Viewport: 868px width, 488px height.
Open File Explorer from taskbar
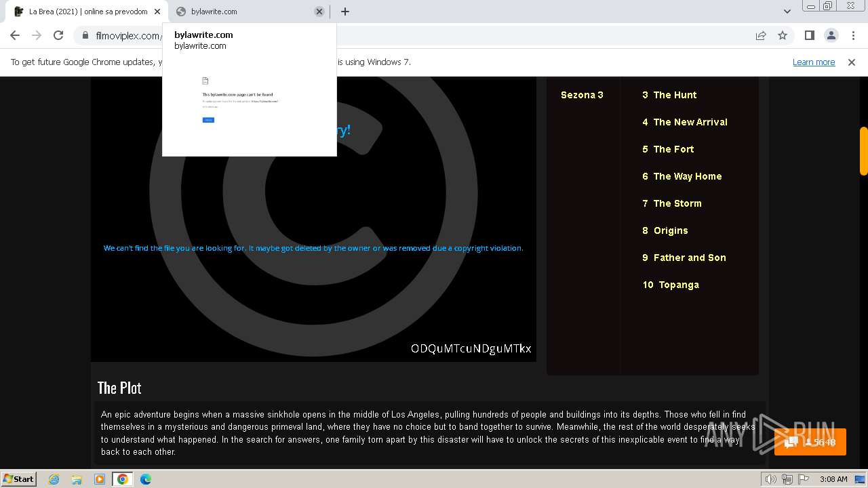tap(77, 479)
